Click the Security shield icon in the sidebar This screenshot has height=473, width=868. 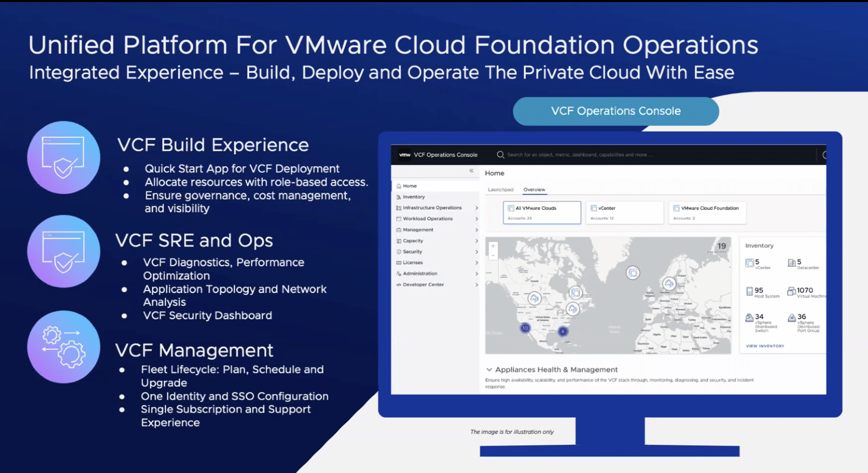(399, 252)
